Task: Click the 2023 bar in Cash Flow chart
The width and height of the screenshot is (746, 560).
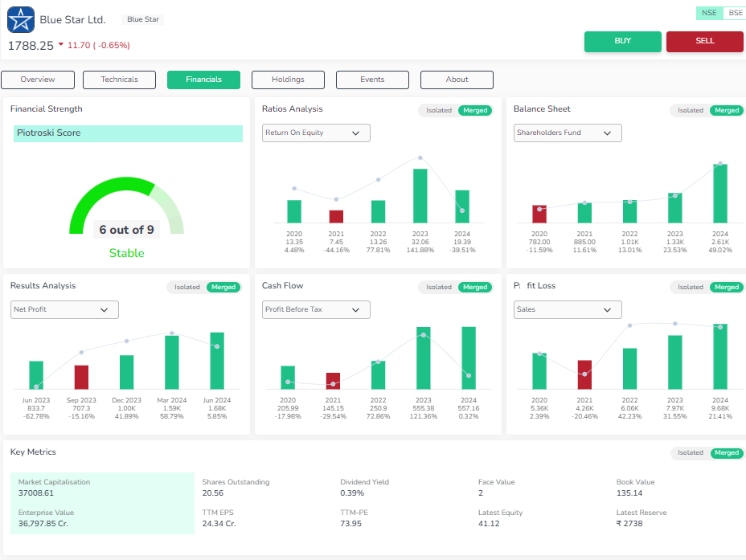Action: 424,358
